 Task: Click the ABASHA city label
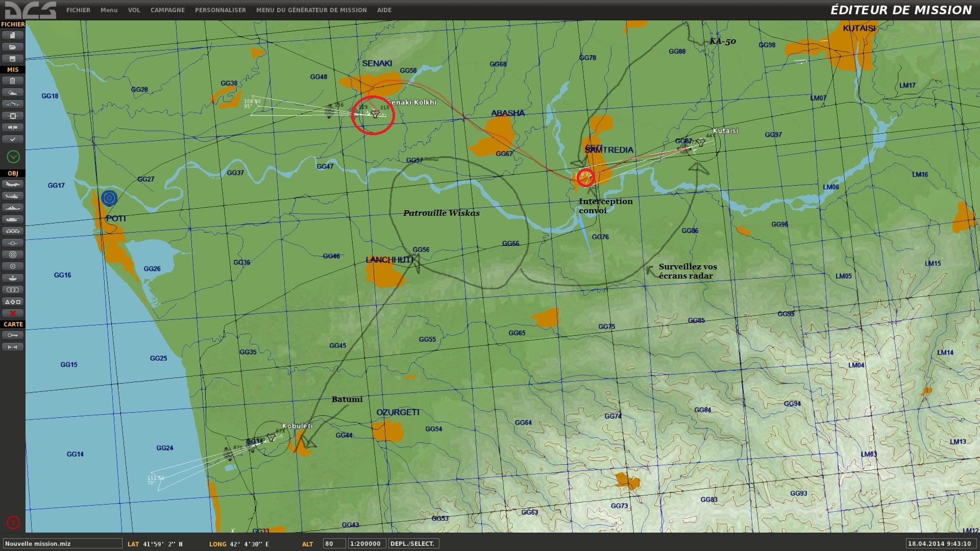click(508, 113)
